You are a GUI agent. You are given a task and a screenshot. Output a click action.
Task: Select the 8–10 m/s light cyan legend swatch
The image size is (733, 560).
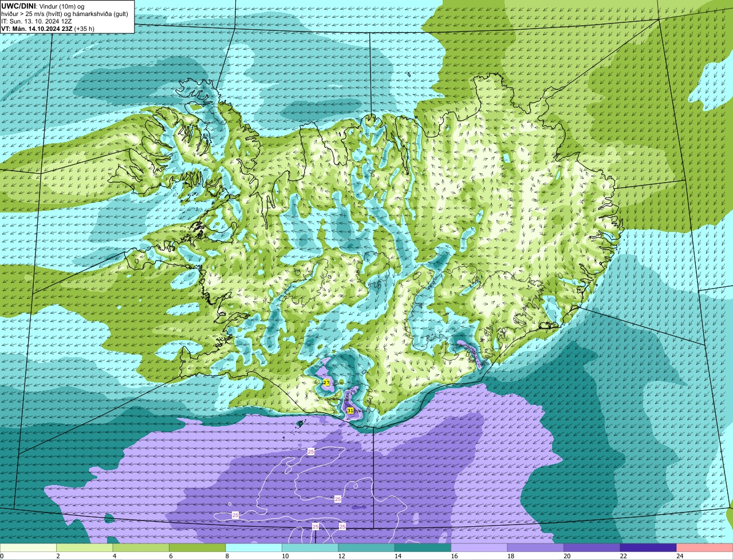pyautogui.click(x=254, y=548)
